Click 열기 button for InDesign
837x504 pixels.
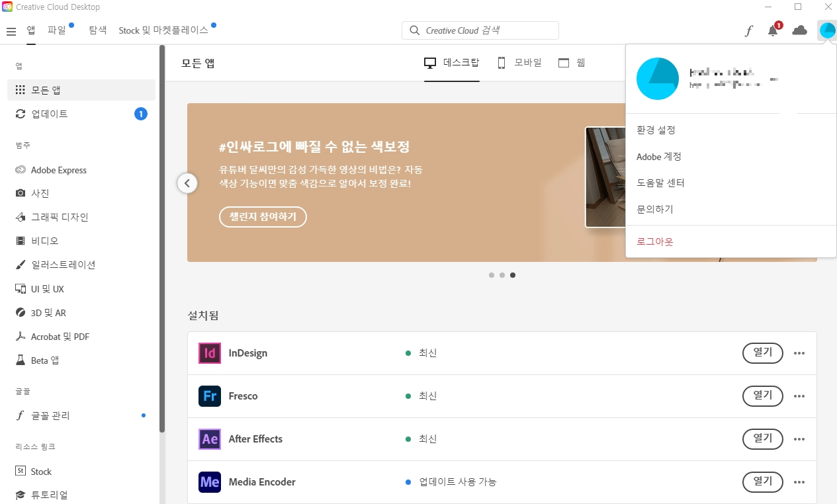click(763, 353)
